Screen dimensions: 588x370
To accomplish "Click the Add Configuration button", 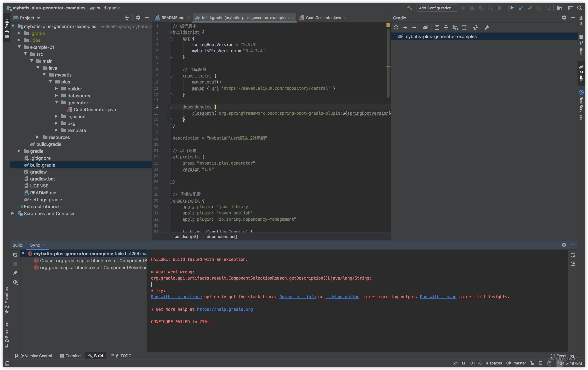I will (x=437, y=8).
